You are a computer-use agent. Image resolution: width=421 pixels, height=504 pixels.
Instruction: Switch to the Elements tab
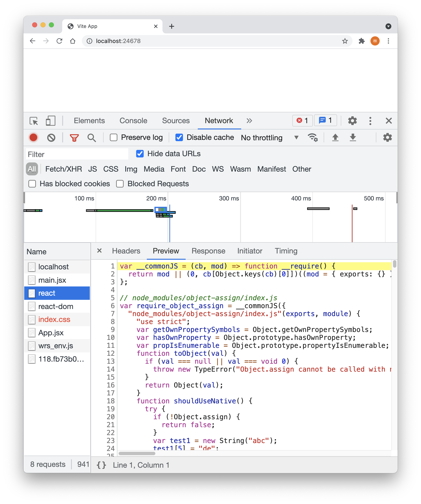point(89,121)
